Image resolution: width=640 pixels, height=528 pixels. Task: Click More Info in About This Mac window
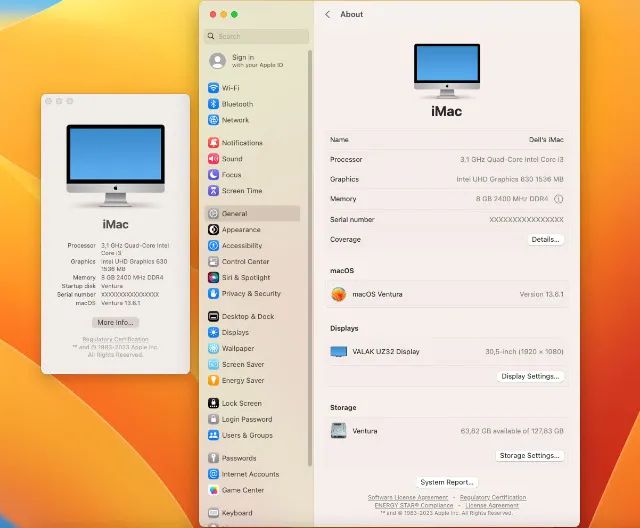pyautogui.click(x=116, y=322)
